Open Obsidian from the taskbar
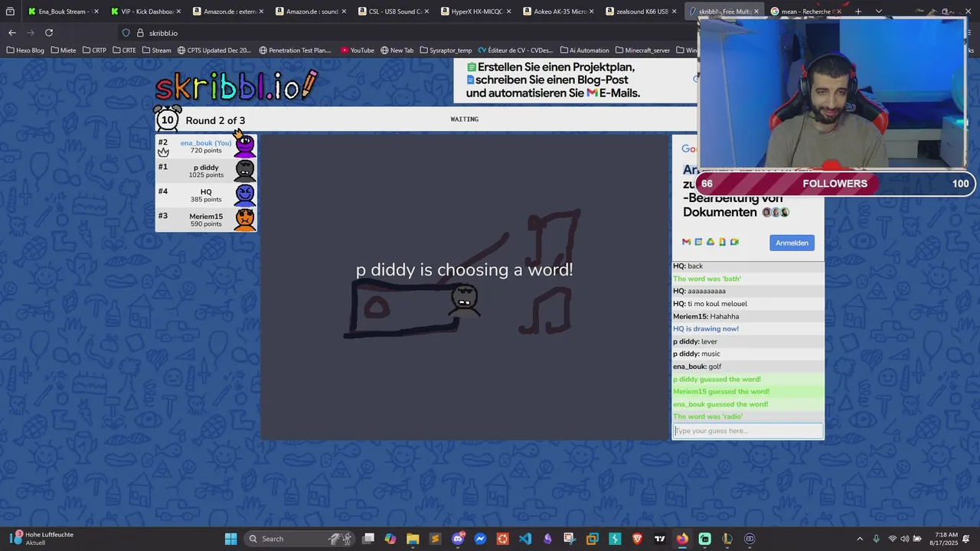The width and height of the screenshot is (980, 551). click(547, 539)
